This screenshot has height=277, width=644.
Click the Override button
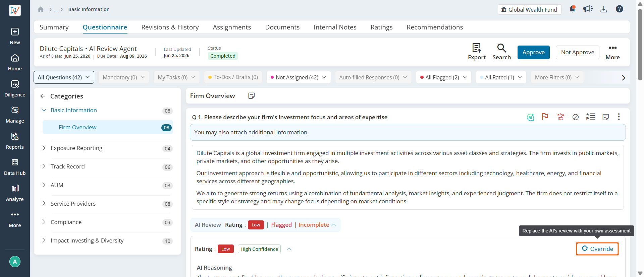(597, 249)
